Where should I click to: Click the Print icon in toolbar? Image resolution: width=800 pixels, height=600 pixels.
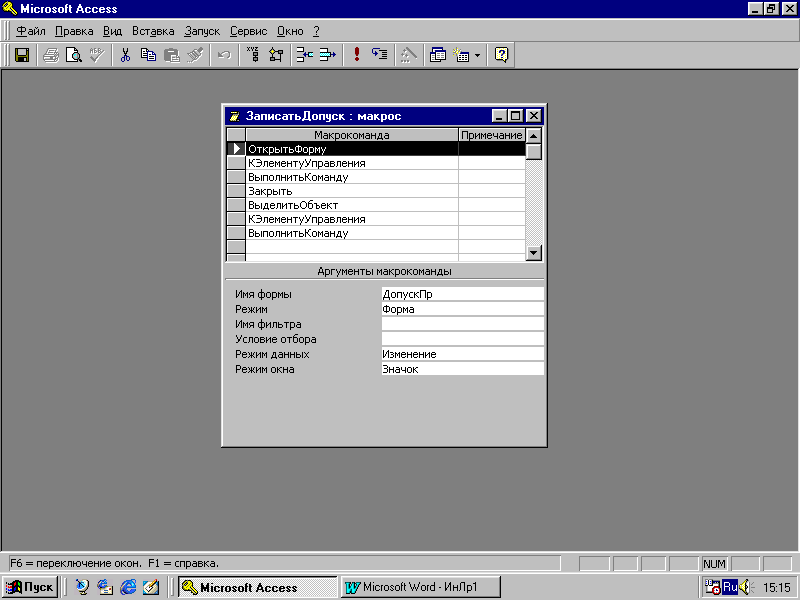(51, 55)
